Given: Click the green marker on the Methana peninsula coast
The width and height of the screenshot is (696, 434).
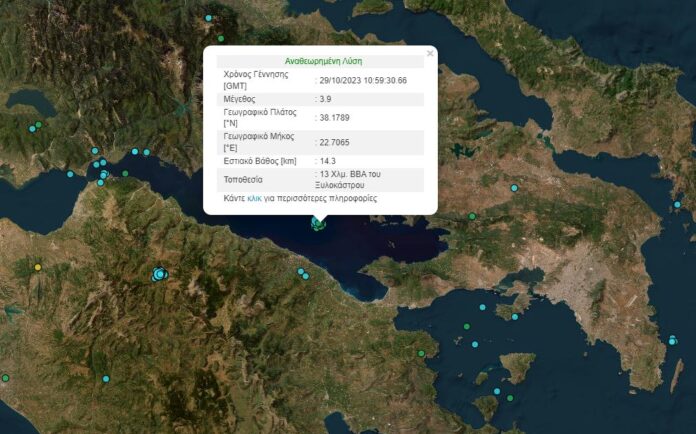Looking at the screenshot, I should pyautogui.click(x=421, y=354).
